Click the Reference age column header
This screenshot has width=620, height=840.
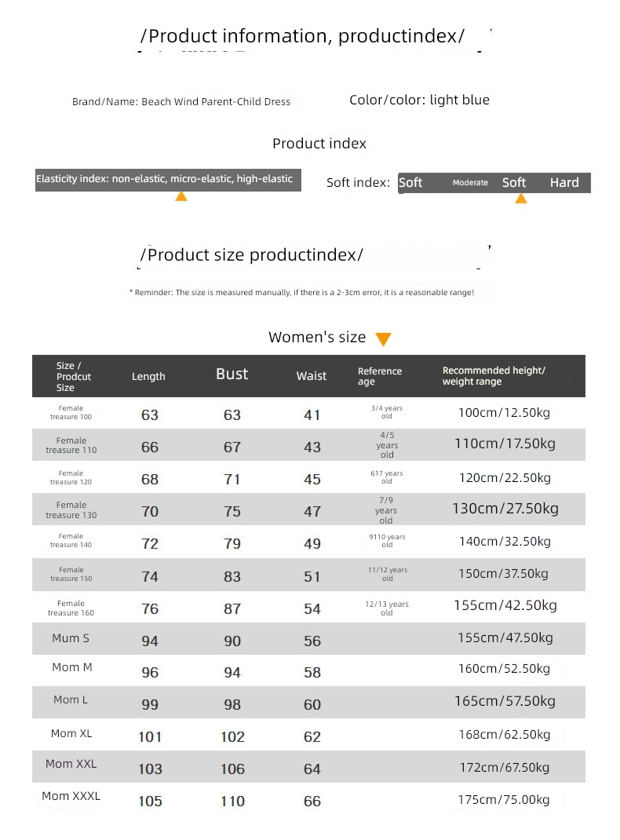point(380,376)
